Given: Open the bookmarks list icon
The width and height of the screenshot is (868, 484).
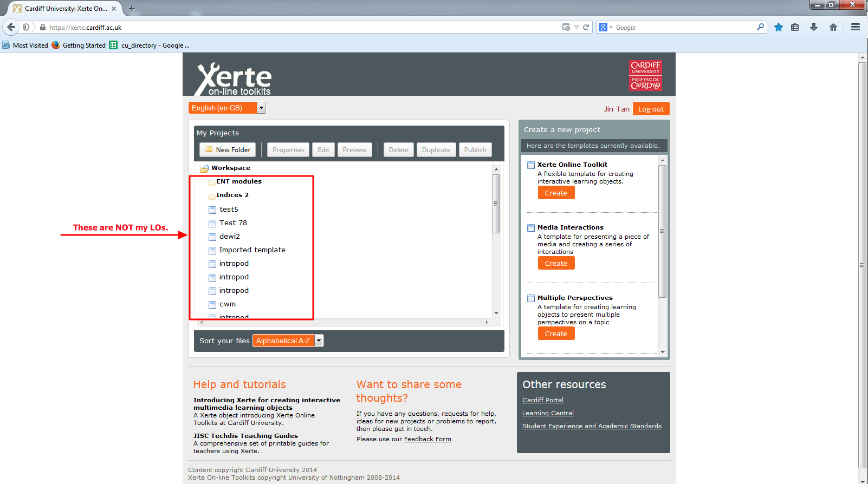Looking at the screenshot, I should pos(795,27).
